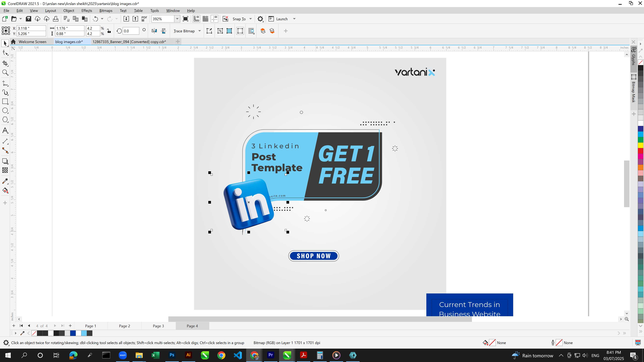644x362 pixels.
Task: Go to Page 2 tab
Action: click(124, 326)
